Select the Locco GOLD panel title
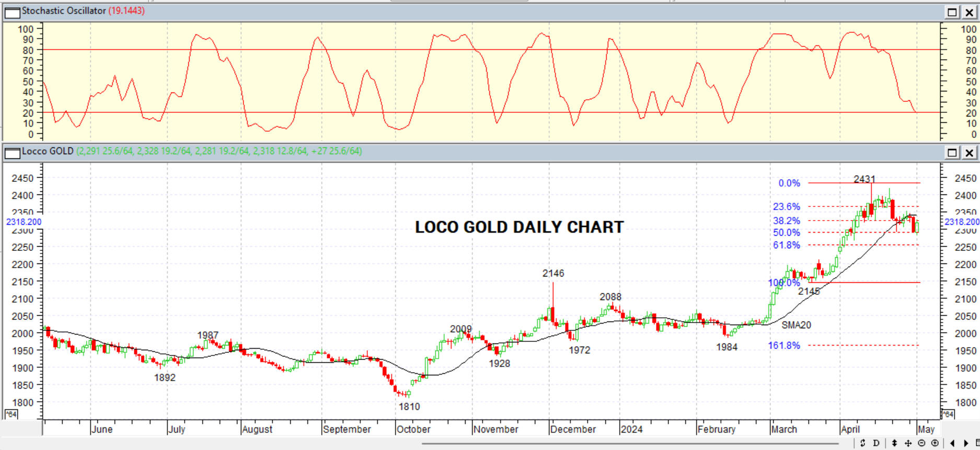The height and width of the screenshot is (450, 980). [x=48, y=152]
